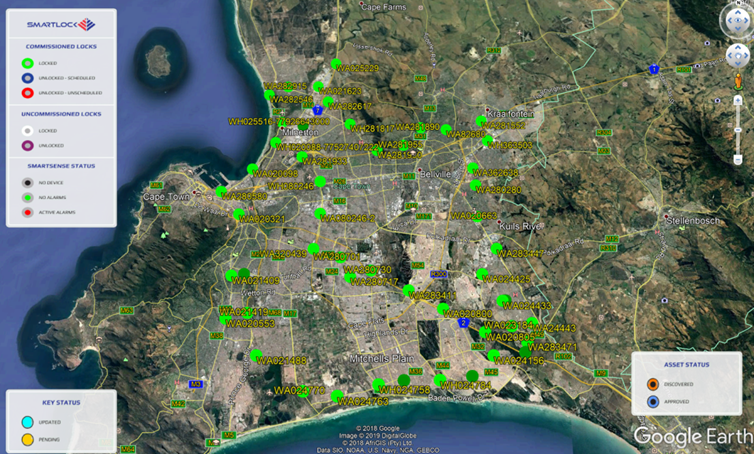
Task: Click the Active Alarms status icon
Action: coord(27,212)
